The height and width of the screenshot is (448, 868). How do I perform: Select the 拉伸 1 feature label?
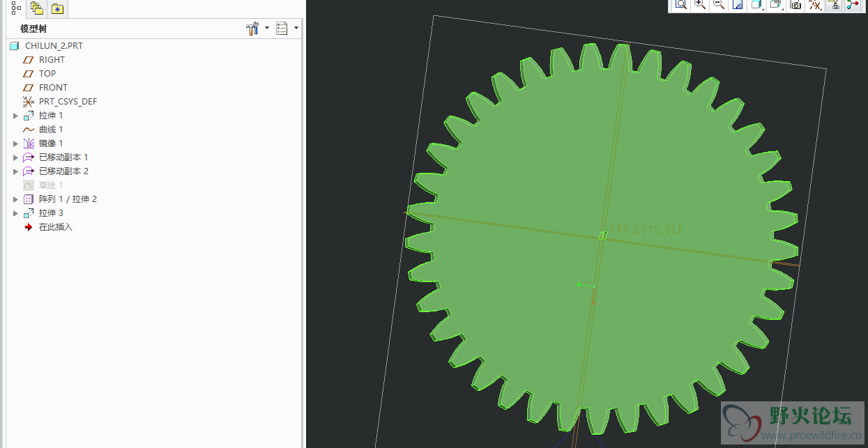tap(51, 116)
